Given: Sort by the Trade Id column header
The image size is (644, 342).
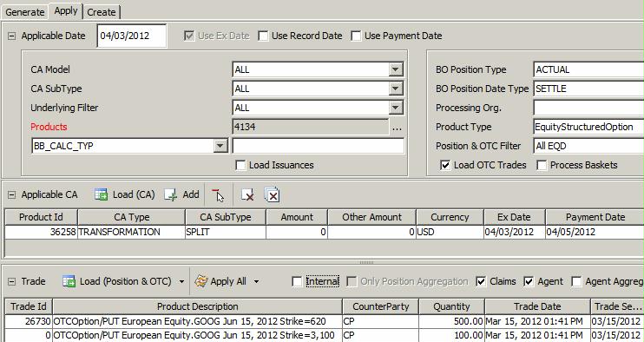Looking at the screenshot, I should [x=29, y=306].
